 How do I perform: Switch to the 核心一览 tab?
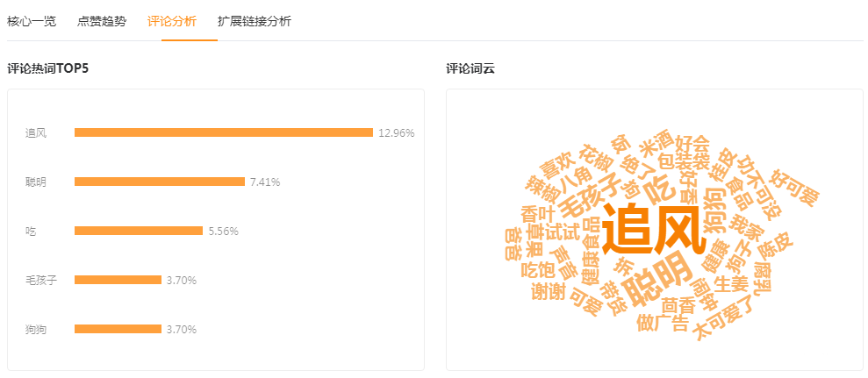(32, 22)
